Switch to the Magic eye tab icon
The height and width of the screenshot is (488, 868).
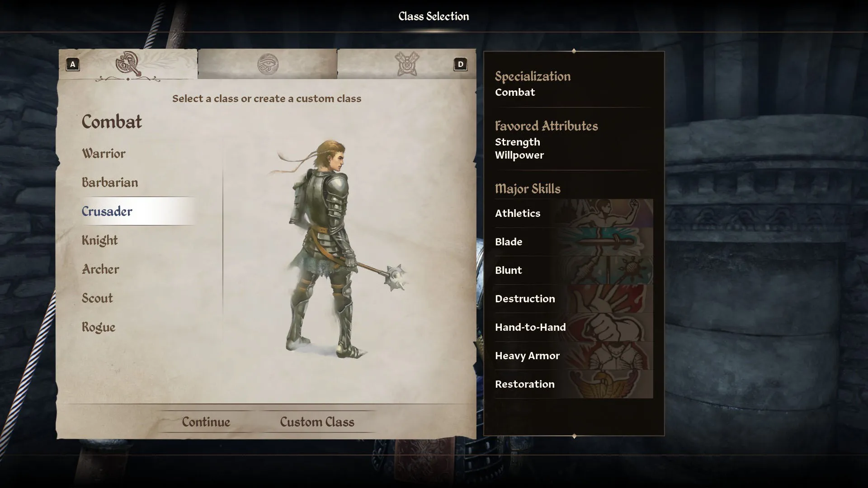pos(268,64)
